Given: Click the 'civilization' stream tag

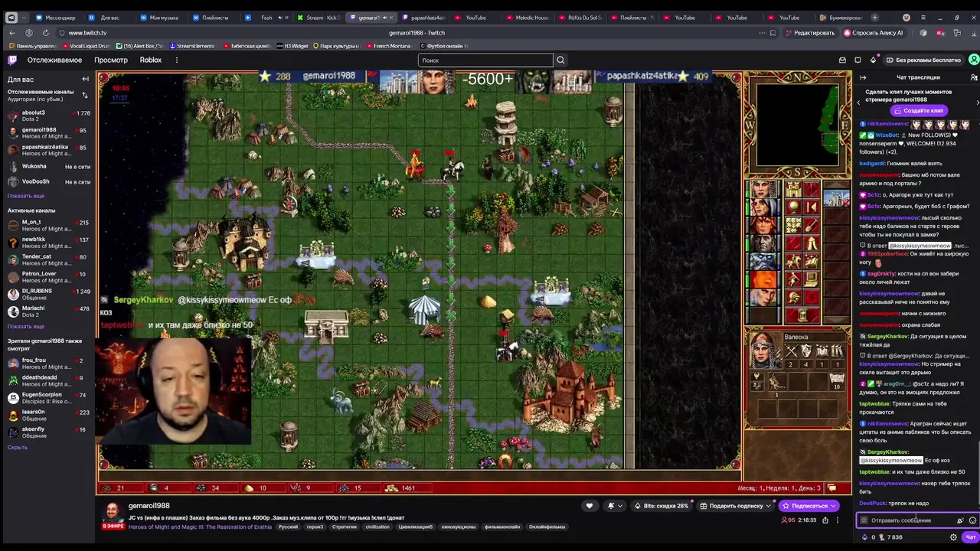Looking at the screenshot, I should pyautogui.click(x=377, y=527).
